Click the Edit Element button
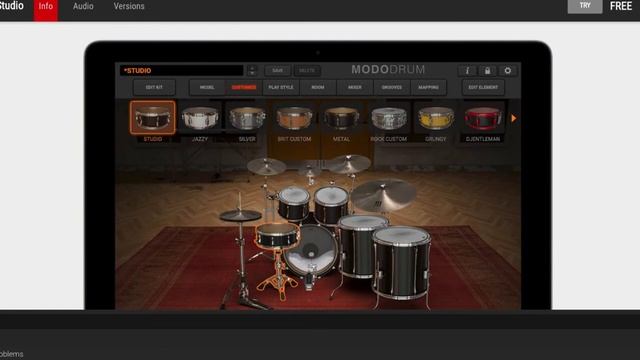Screen dimensions: 640x360 [x=483, y=87]
